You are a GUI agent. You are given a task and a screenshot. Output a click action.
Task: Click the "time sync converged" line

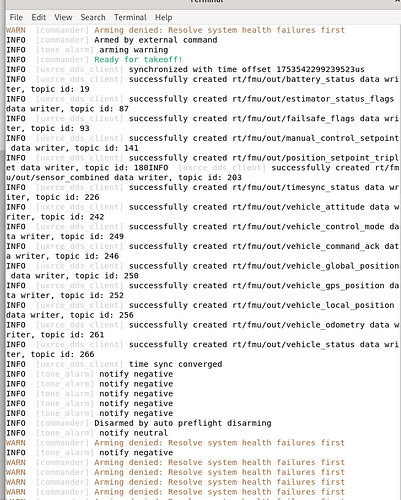tap(114, 364)
